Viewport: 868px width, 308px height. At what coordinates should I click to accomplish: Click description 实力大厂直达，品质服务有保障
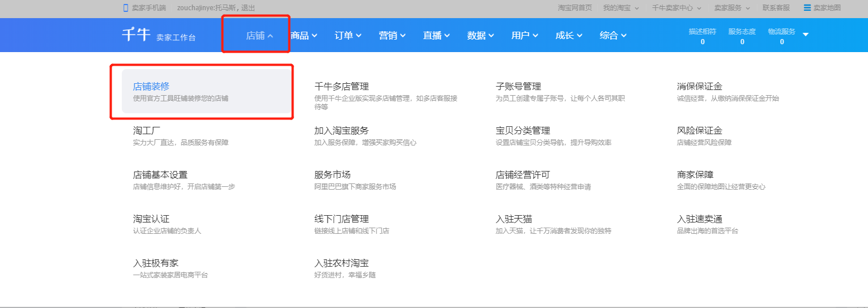[181, 142]
